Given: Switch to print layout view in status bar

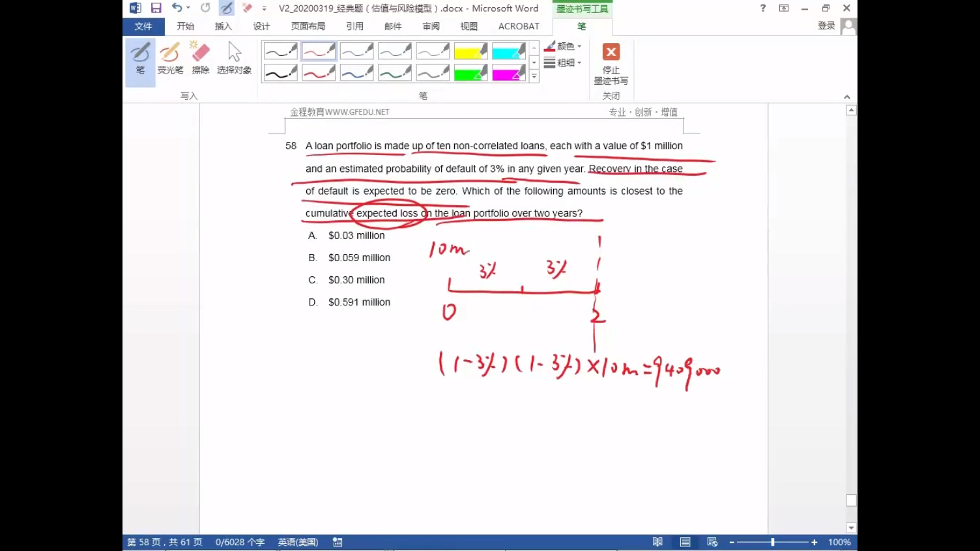Looking at the screenshot, I should tap(685, 542).
